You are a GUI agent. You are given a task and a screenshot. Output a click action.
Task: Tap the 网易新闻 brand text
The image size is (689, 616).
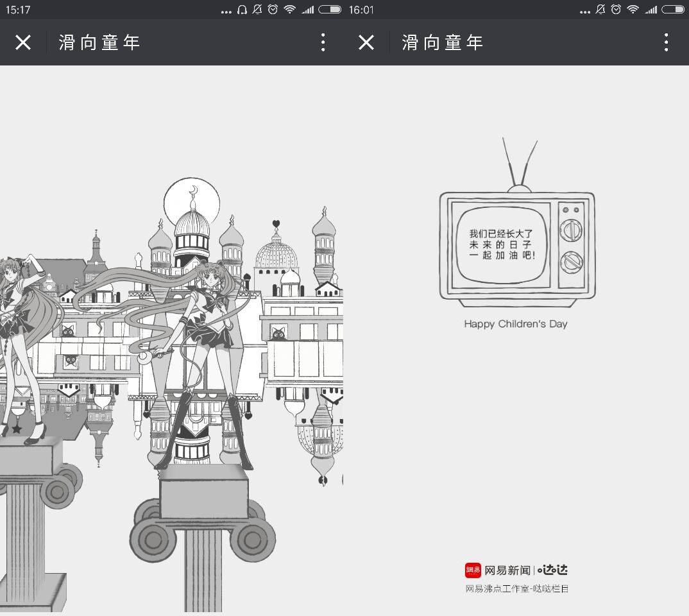[x=507, y=570]
